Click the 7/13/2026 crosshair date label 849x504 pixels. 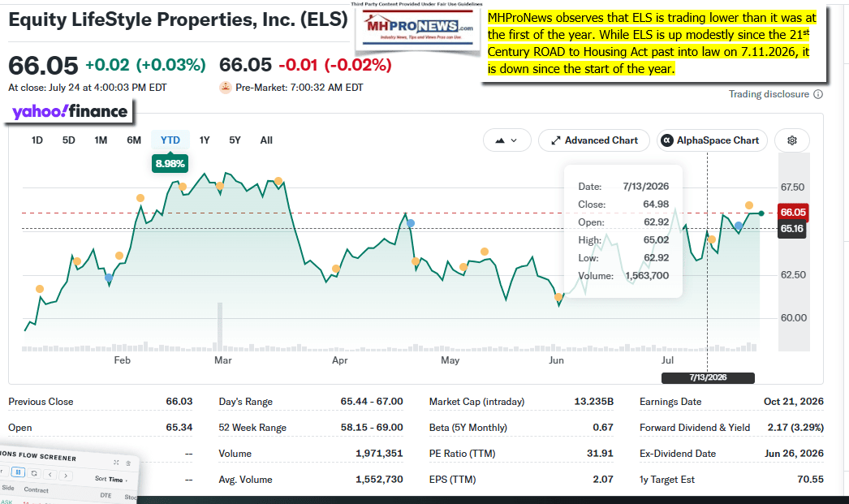click(x=708, y=377)
